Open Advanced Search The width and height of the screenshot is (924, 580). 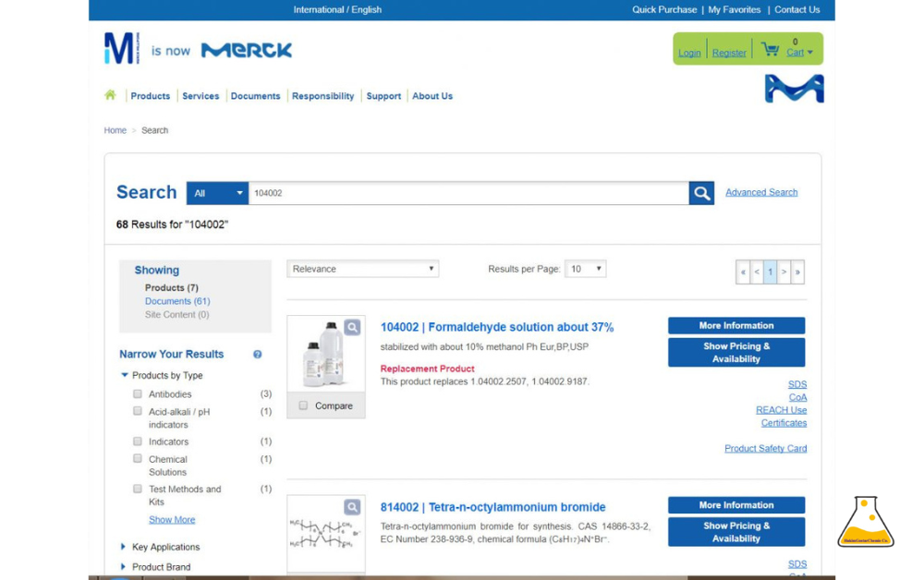[761, 192]
